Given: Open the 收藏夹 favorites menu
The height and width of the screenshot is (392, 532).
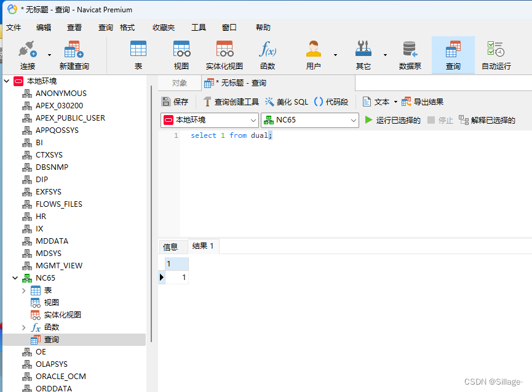Looking at the screenshot, I should pos(164,28).
